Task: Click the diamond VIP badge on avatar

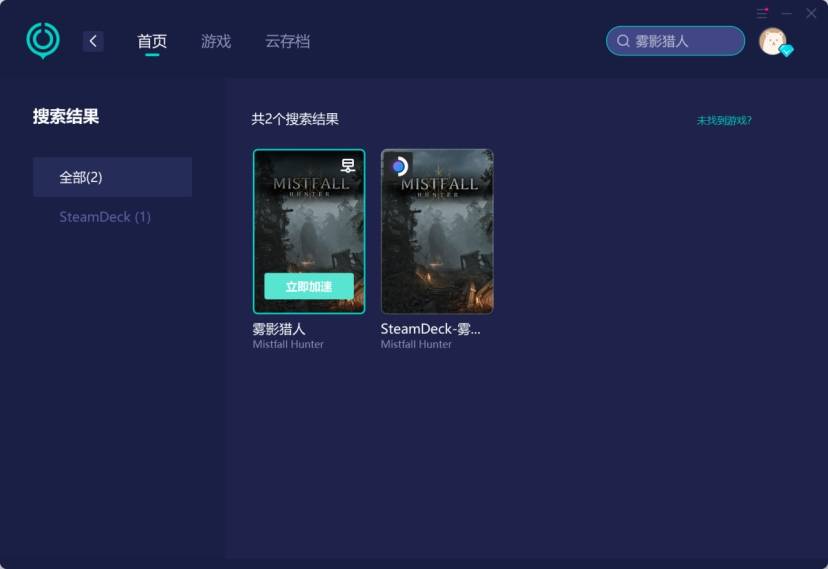Action: click(x=786, y=51)
